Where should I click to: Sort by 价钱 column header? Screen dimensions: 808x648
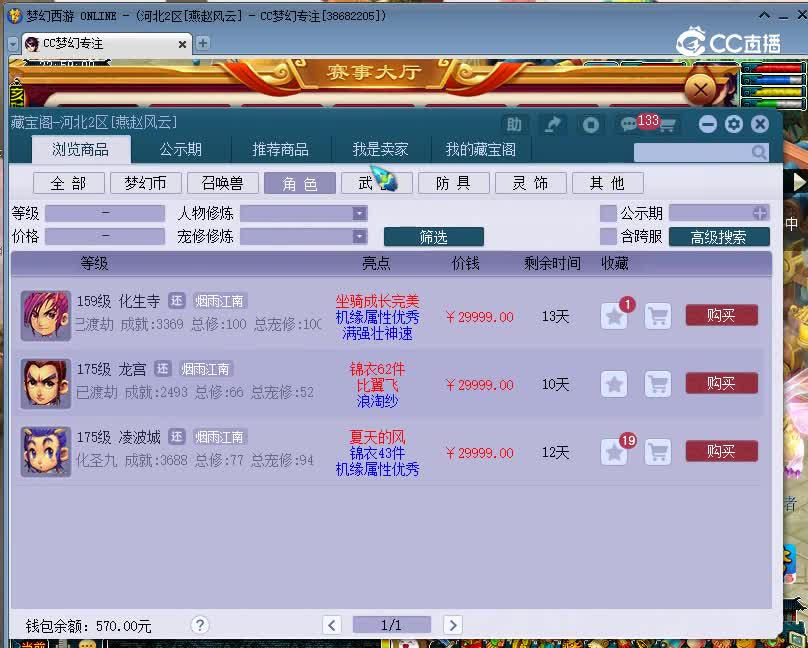(x=465, y=264)
